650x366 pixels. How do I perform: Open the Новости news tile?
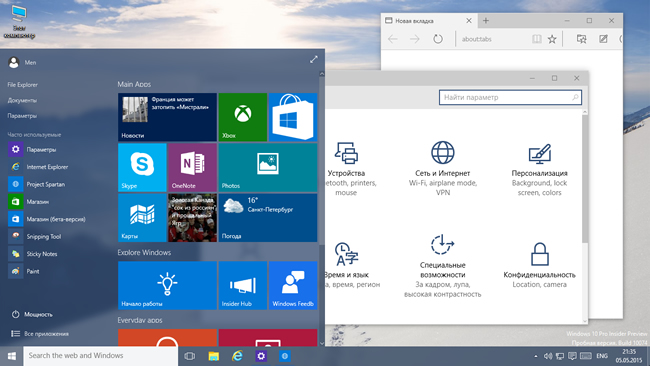tap(167, 117)
